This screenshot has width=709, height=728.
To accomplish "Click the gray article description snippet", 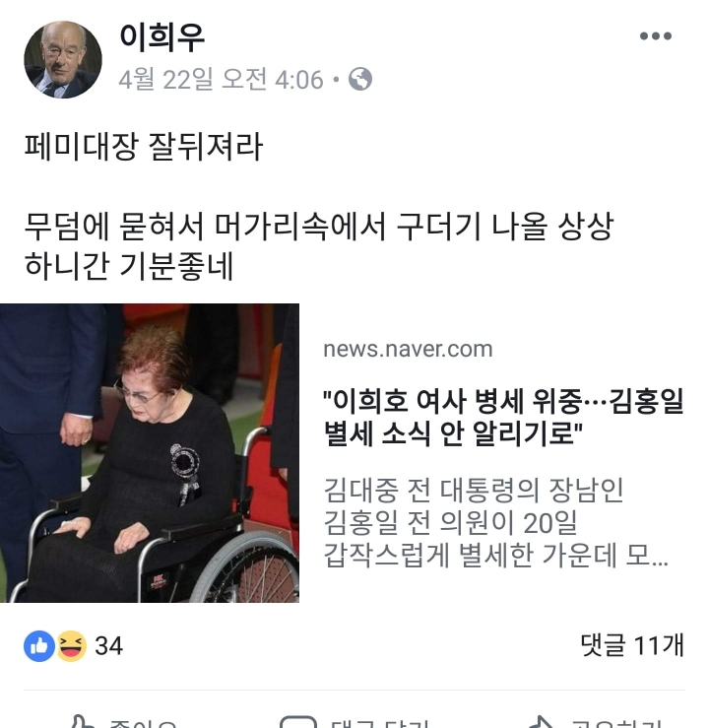I will (x=495, y=522).
